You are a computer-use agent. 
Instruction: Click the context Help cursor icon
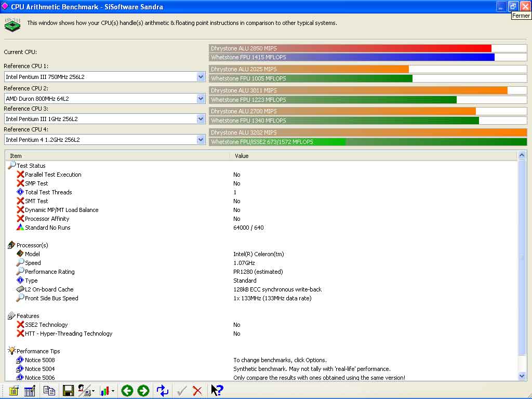click(x=217, y=391)
